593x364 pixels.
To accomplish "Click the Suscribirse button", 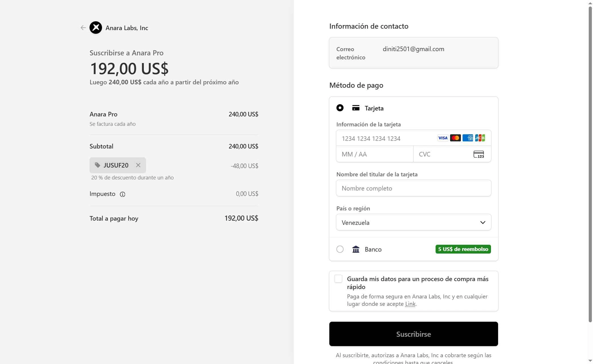I will point(413,334).
